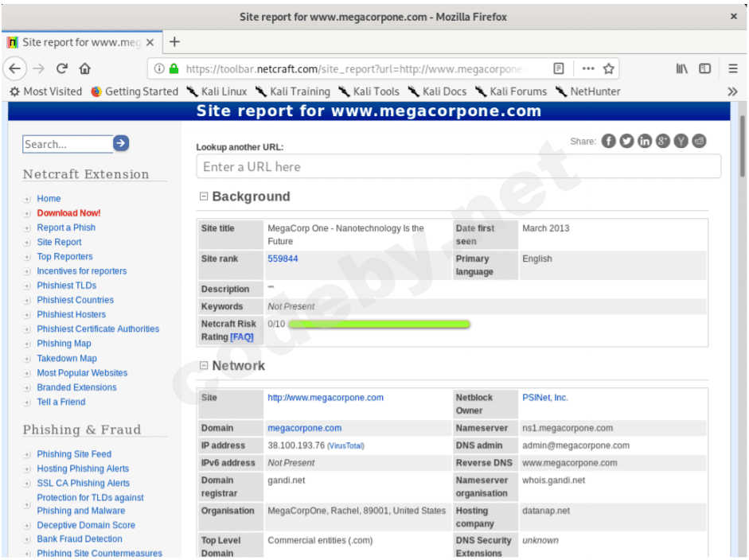Open SSL CA Phishing Alerts link
This screenshot has width=749, height=560.
coord(83,483)
